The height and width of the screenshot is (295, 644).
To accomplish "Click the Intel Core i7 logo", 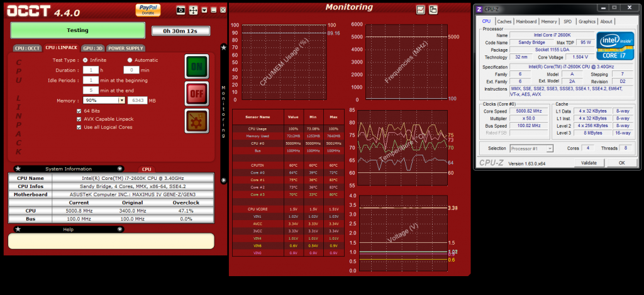I will pos(614,46).
